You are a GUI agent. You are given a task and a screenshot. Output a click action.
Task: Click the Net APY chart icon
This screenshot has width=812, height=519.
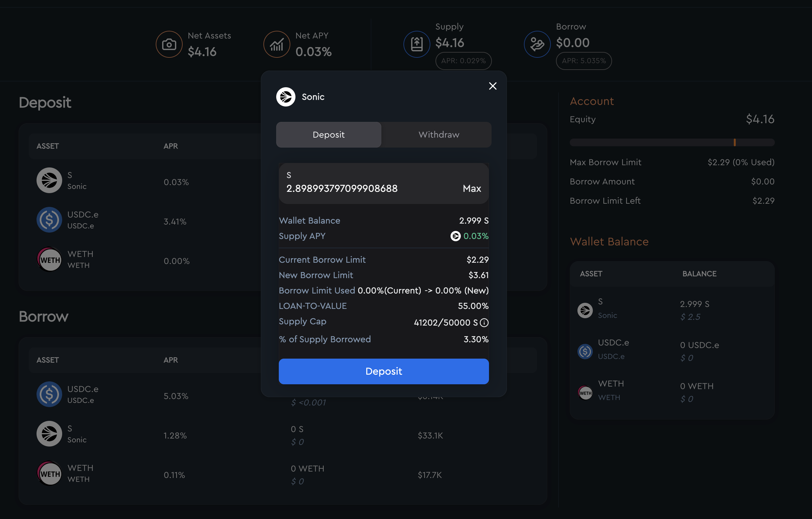coord(277,44)
